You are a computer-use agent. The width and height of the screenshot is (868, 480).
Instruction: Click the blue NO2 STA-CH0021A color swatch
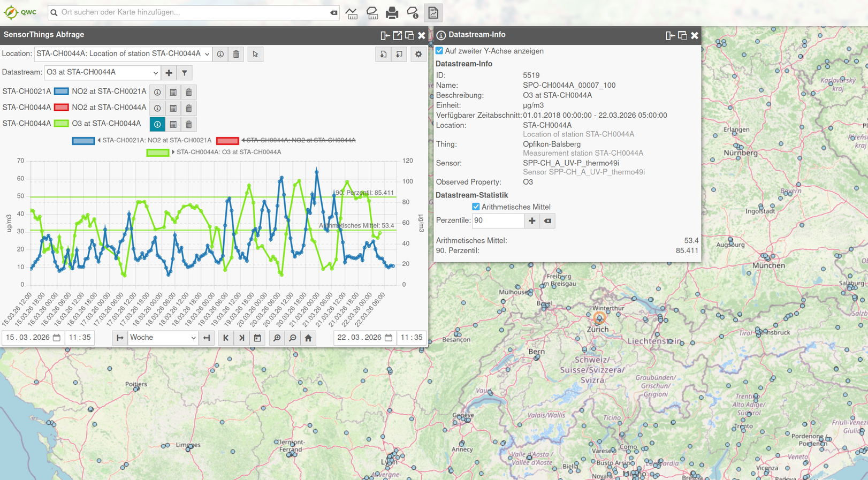tap(62, 92)
